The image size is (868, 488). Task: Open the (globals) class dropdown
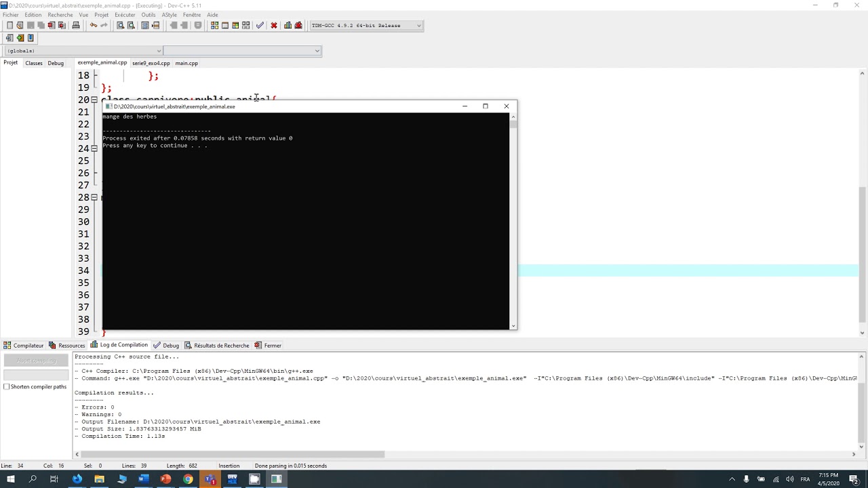83,51
